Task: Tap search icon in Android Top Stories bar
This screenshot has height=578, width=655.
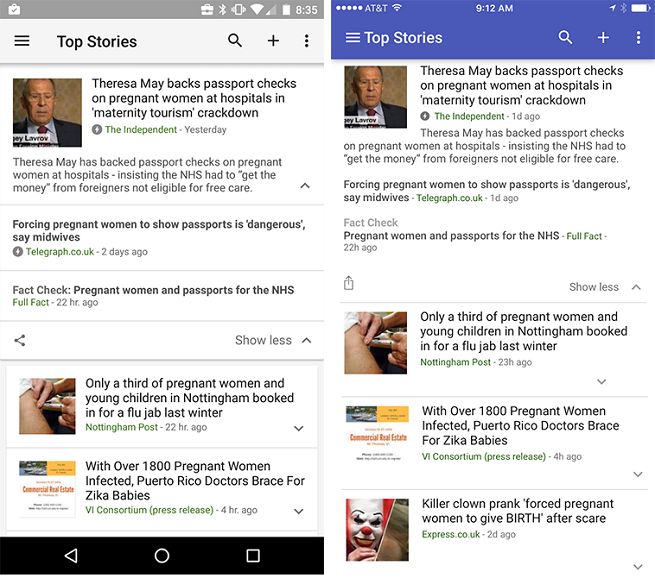Action: coord(235,41)
